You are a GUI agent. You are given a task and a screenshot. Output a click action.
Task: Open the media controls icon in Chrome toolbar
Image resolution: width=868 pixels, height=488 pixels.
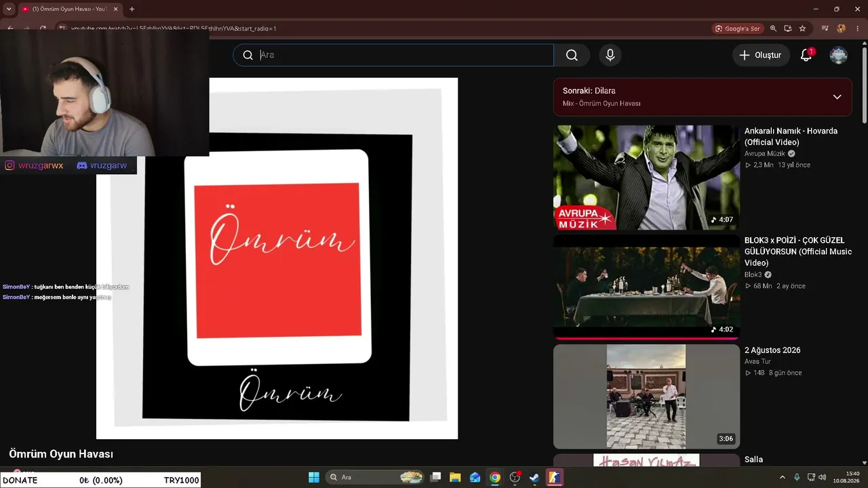point(825,28)
